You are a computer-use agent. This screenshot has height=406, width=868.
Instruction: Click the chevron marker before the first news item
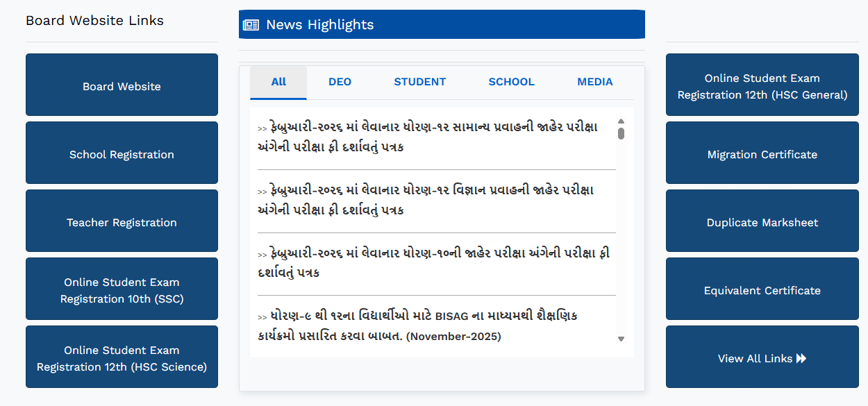(x=262, y=127)
